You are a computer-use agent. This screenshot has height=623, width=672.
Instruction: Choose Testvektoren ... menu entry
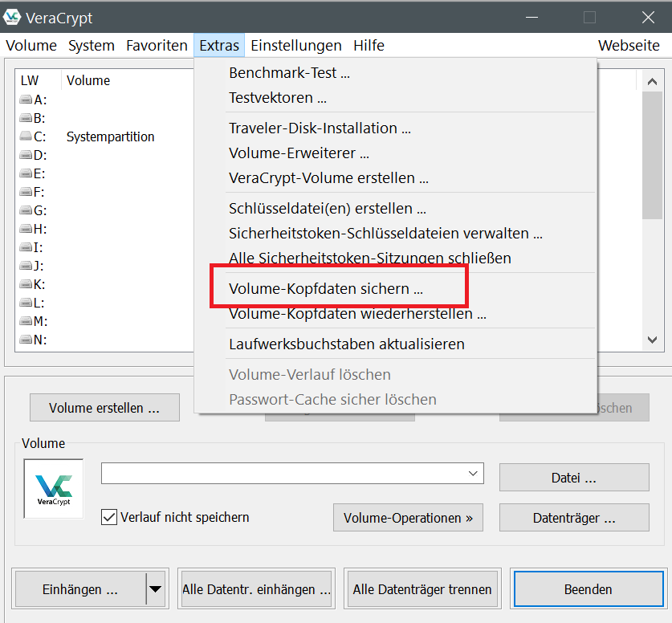[396, 98]
